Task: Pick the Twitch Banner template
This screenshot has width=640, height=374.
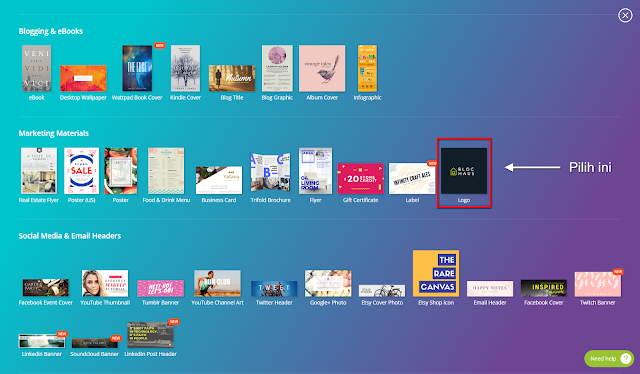Action: tap(598, 284)
